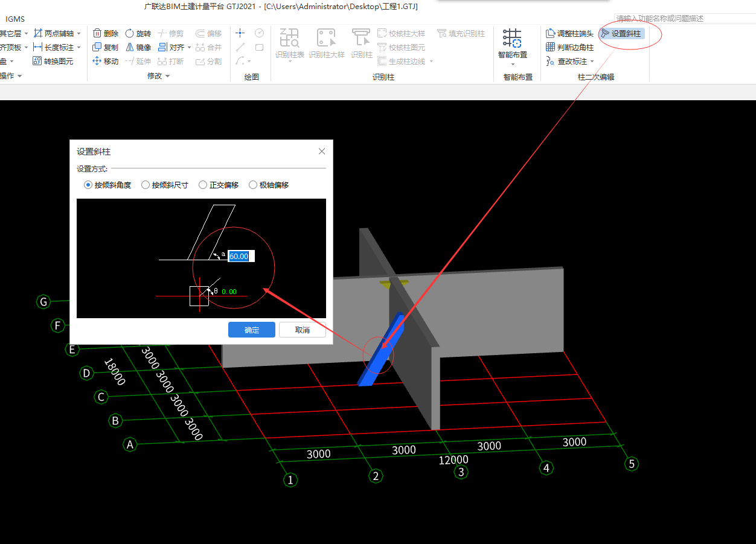Click the 识别柱 icon
Viewport: 756px width, 544px height.
pyautogui.click(x=361, y=37)
